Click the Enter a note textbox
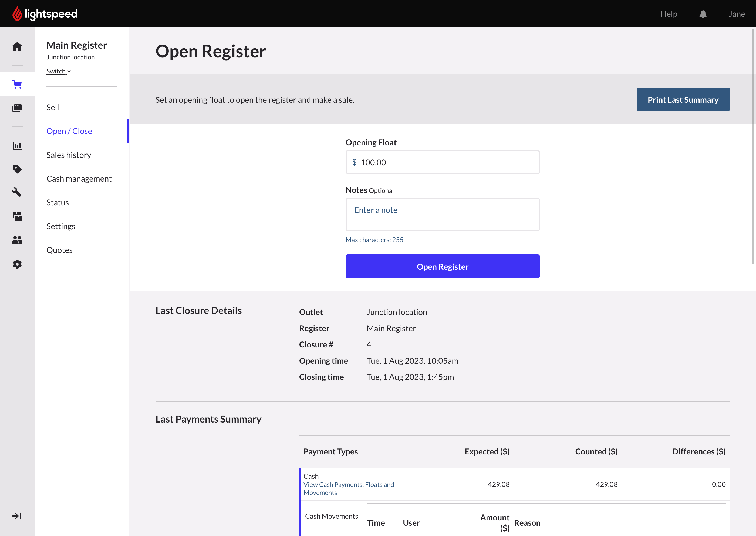Screen dimensions: 756x536 tap(442, 215)
